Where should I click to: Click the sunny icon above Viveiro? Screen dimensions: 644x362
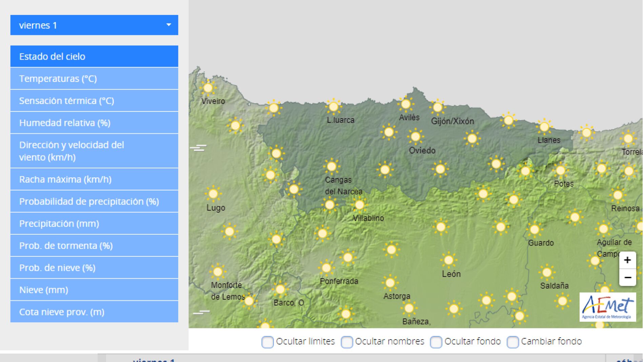coord(208,88)
